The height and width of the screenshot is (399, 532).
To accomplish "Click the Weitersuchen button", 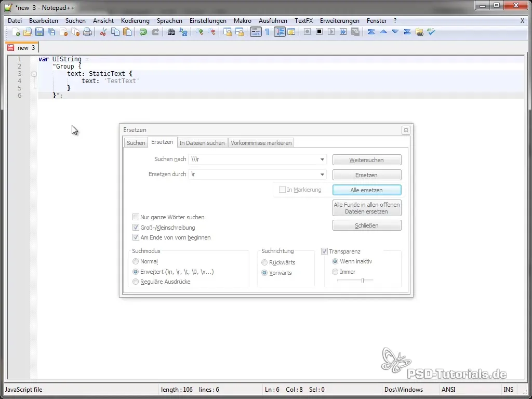I will click(x=367, y=160).
